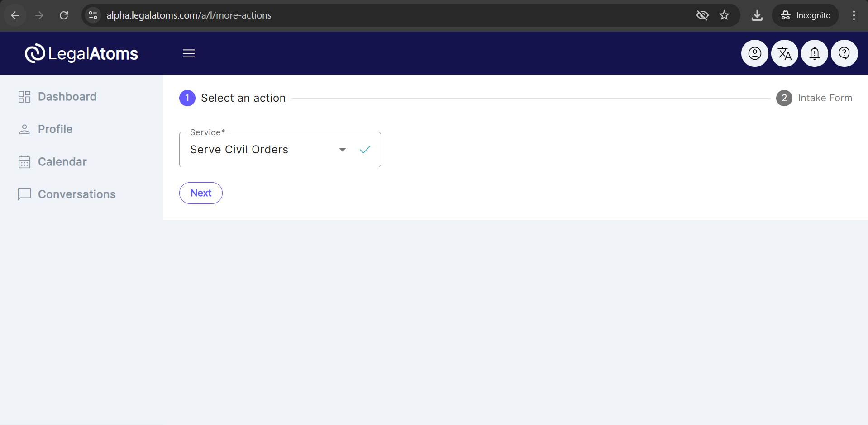Click the green checkmark in Service field

tap(365, 150)
